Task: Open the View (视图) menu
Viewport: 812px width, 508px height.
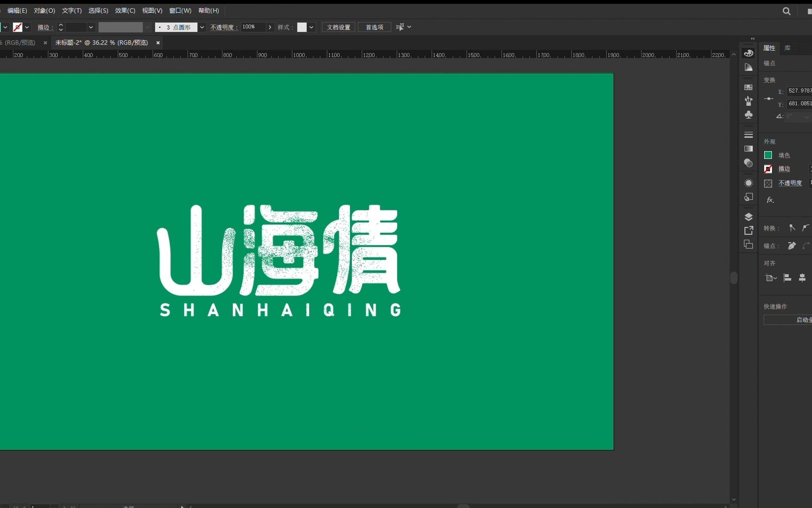Action: [x=152, y=10]
